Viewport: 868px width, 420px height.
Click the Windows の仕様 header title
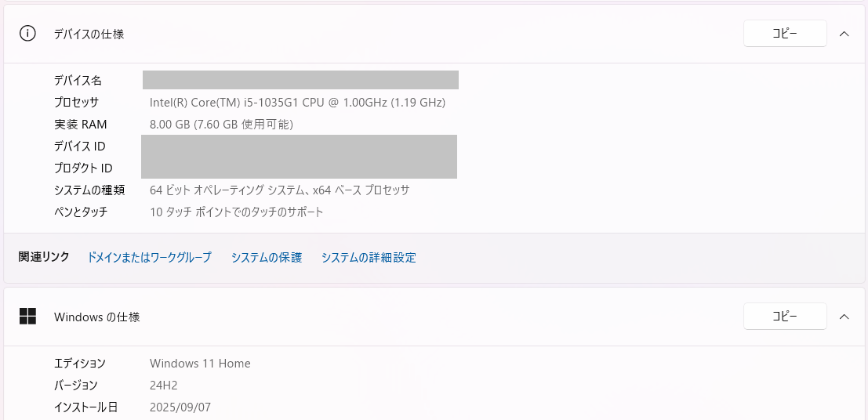(x=96, y=317)
